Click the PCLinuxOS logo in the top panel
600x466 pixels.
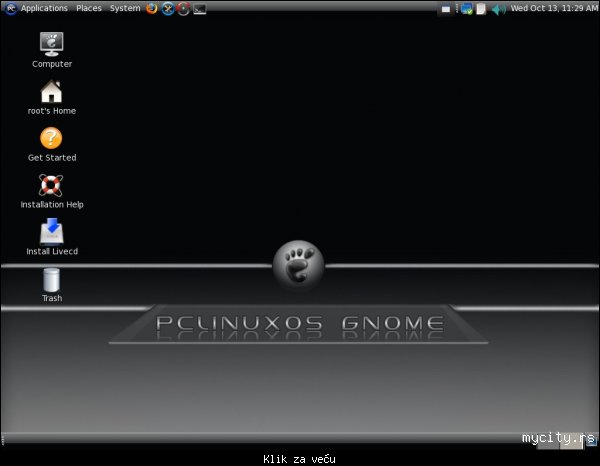[x=11, y=8]
